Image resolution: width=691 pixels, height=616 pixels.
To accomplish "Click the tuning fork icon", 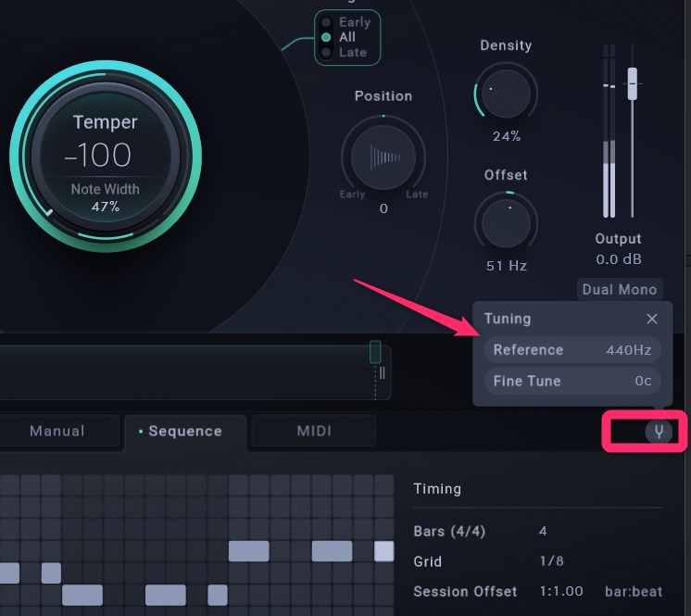I will pyautogui.click(x=659, y=431).
